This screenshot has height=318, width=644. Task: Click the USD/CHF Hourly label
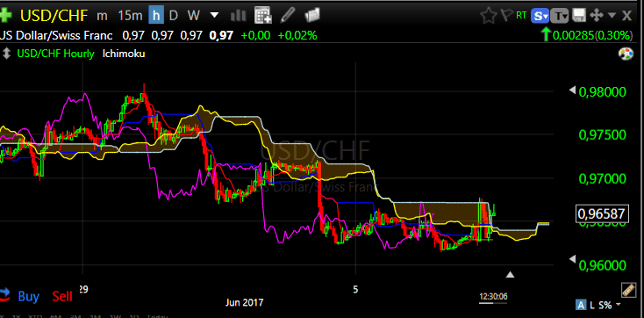click(x=55, y=54)
